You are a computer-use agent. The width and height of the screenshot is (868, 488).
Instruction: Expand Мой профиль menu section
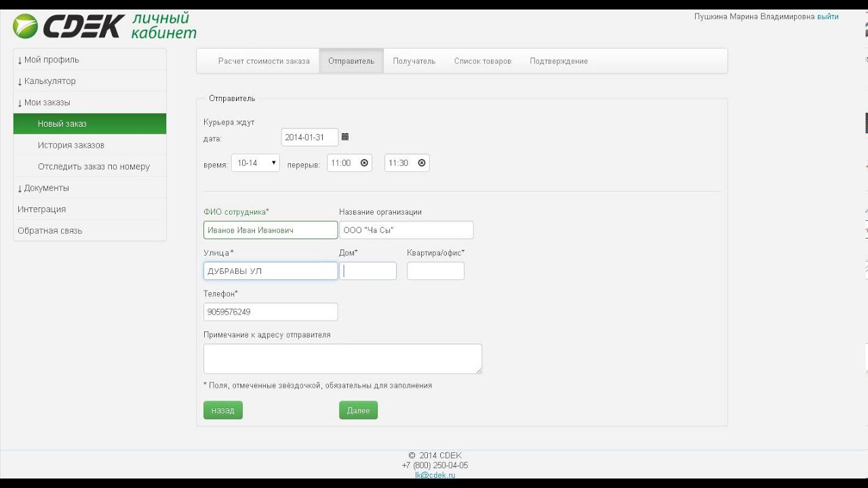(90, 60)
